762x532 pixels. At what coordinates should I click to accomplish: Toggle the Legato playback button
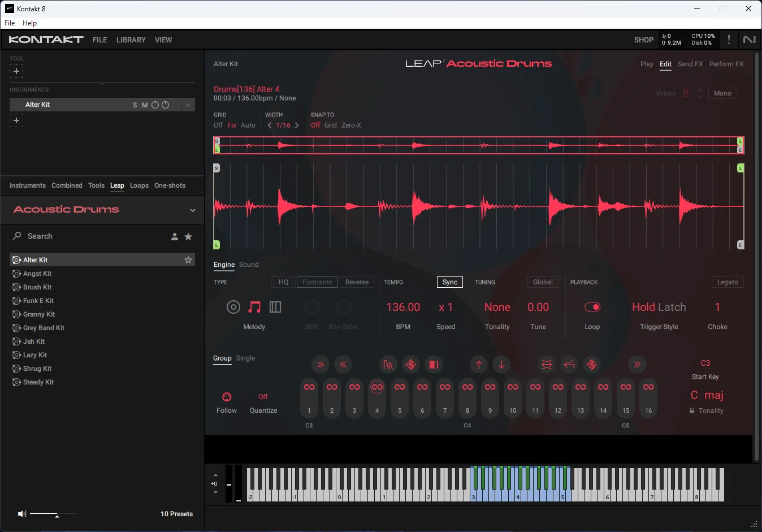tap(728, 282)
